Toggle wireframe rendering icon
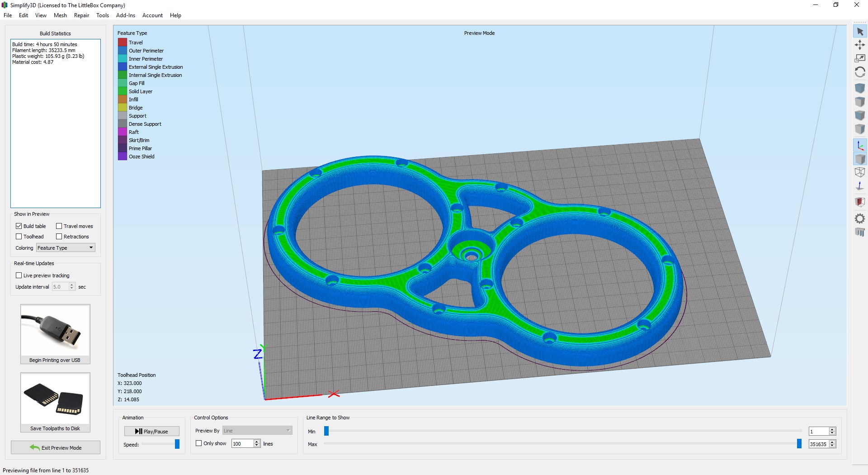The image size is (868, 475). tap(860, 172)
